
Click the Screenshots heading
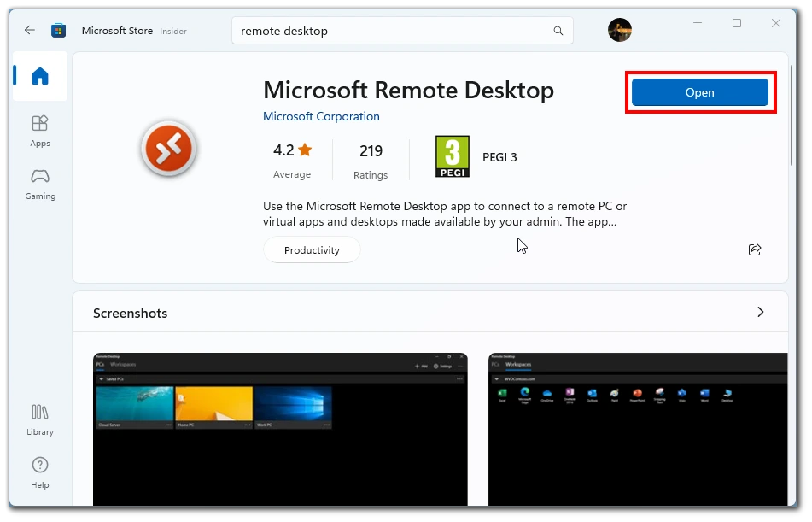[x=130, y=313]
